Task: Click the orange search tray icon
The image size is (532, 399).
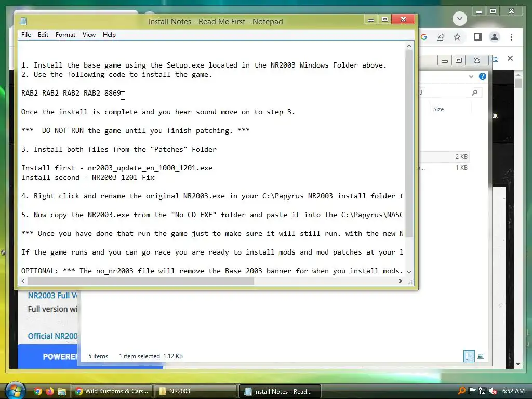Action: (x=462, y=391)
